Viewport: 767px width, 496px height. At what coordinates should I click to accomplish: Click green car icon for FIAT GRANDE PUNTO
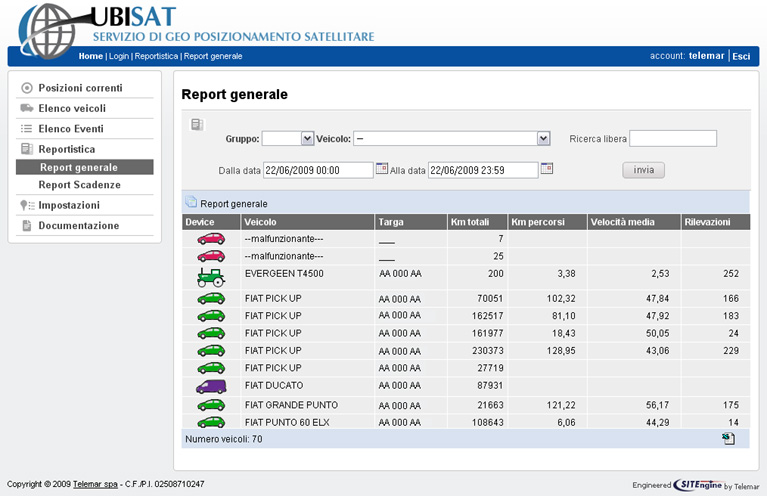[211, 405]
